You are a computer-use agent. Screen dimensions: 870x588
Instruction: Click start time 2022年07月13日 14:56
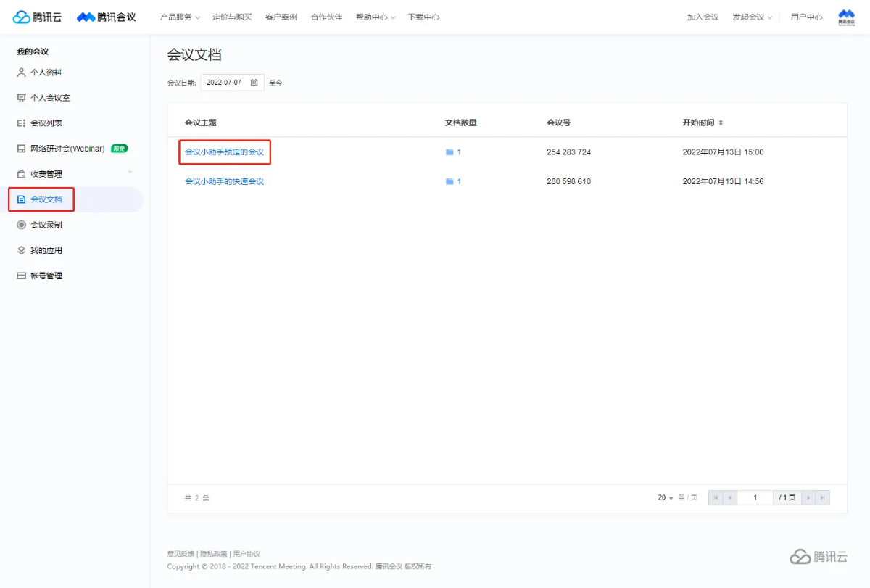[723, 181]
